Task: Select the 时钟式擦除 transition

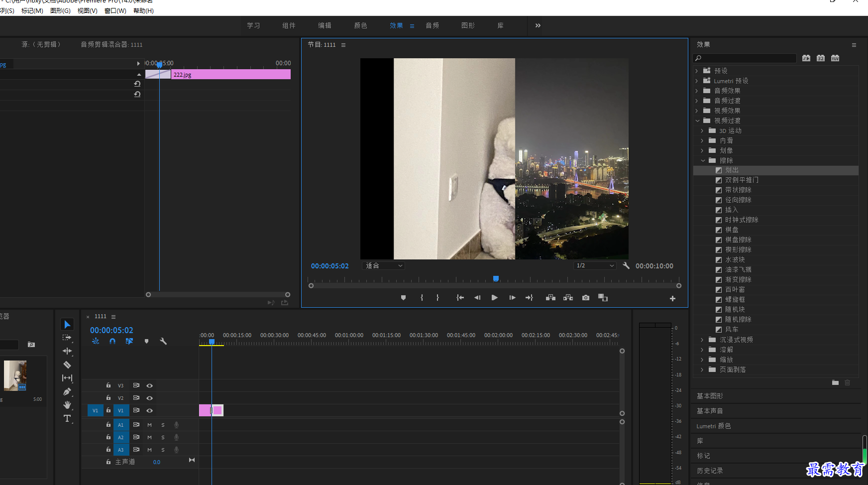Action: 742,220
